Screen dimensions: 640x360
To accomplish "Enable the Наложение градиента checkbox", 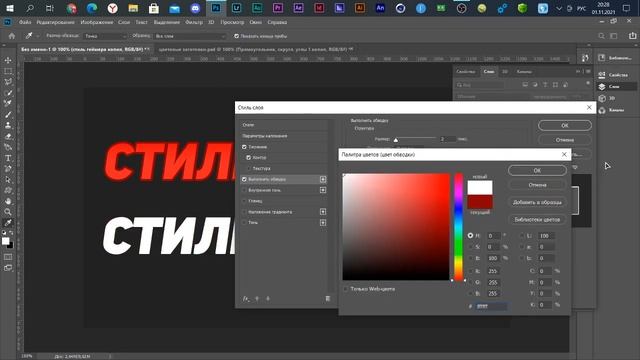I will 244,212.
